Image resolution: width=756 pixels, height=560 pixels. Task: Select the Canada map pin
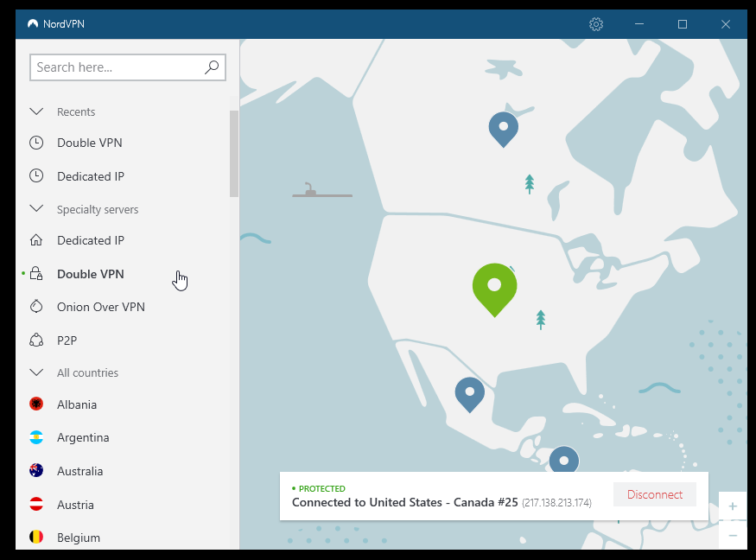(x=504, y=128)
